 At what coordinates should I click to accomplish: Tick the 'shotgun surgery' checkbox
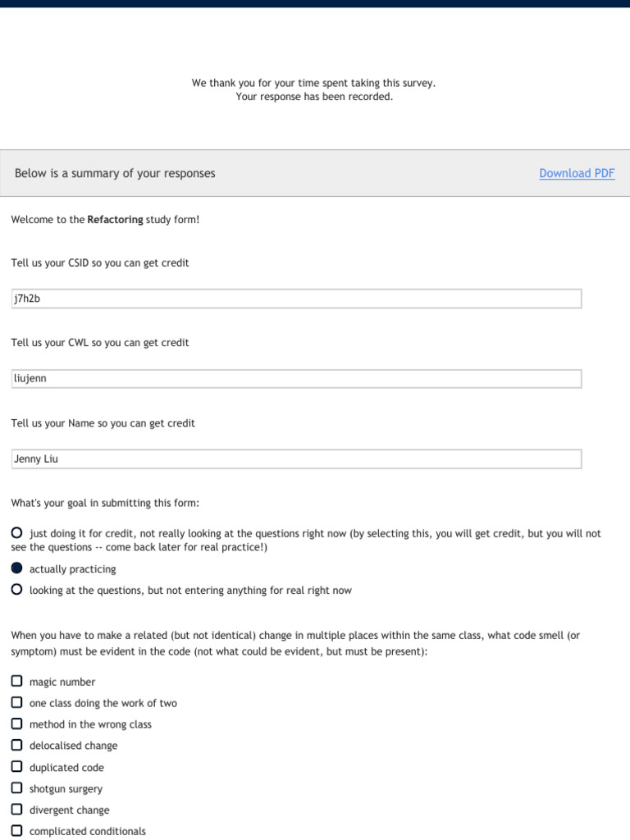pos(17,789)
